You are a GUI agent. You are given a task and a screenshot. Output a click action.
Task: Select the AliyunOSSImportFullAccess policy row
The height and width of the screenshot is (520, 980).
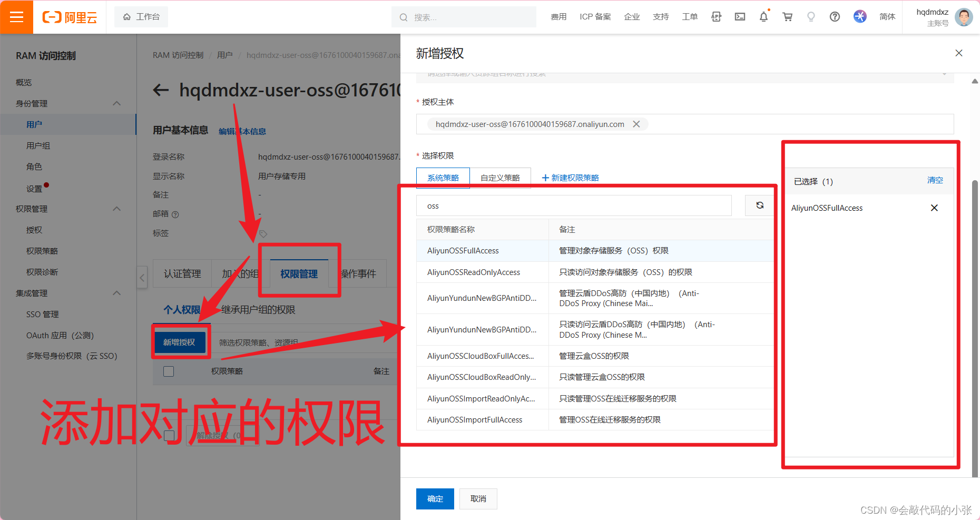tap(595, 420)
